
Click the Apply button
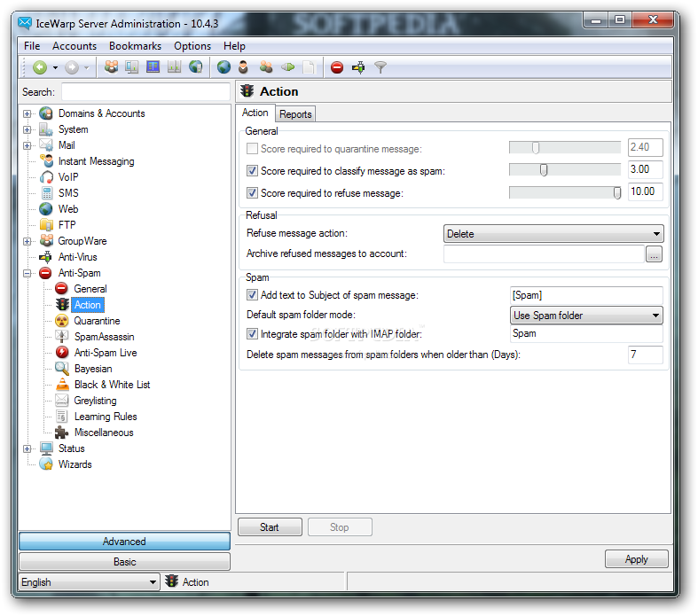click(x=637, y=559)
